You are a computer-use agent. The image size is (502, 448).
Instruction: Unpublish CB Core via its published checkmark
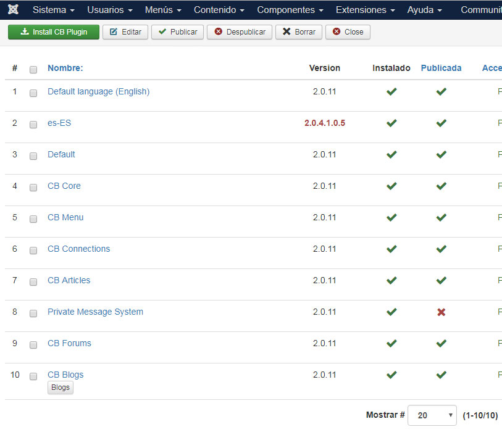tap(441, 186)
